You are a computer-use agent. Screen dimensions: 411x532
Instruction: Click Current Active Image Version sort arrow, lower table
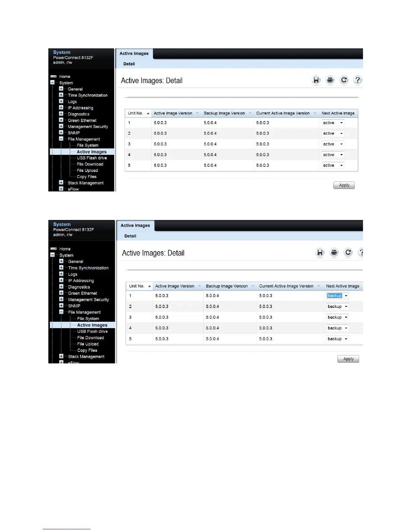319,286
